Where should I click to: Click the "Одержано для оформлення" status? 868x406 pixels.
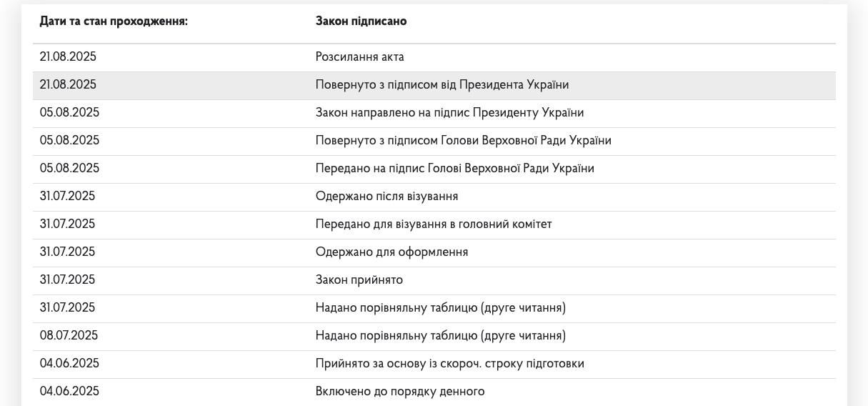(391, 252)
